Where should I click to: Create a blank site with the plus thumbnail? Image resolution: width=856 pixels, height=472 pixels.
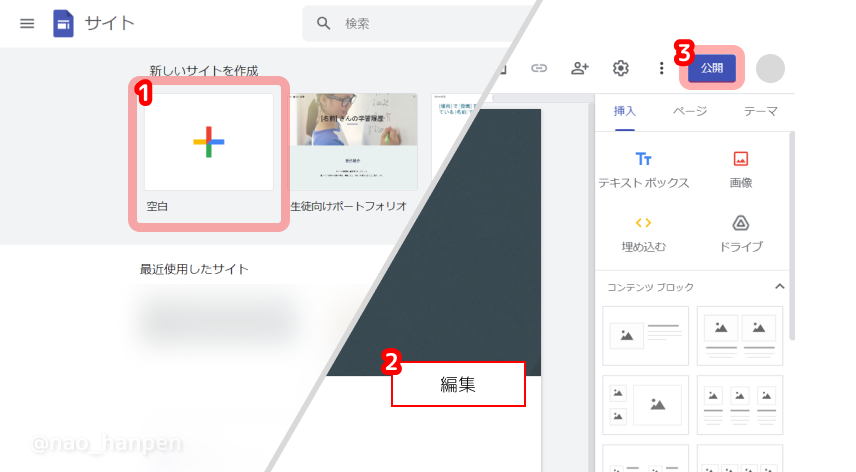click(209, 142)
